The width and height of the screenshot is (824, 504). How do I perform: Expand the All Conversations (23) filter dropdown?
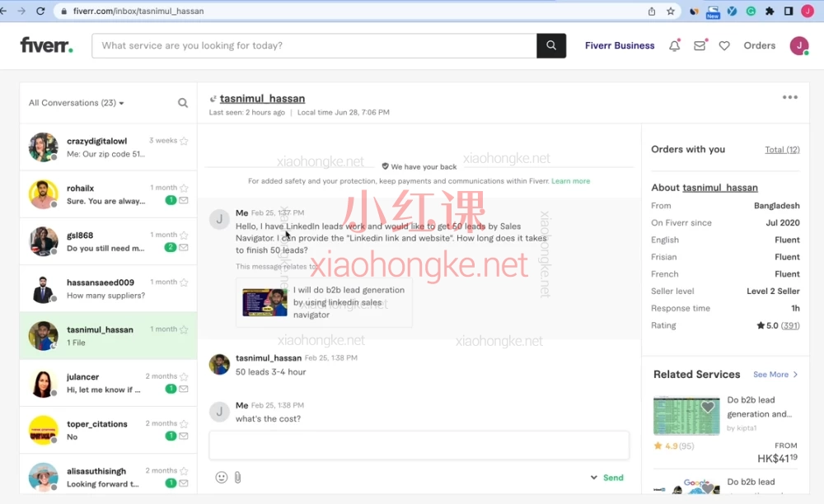pyautogui.click(x=76, y=103)
